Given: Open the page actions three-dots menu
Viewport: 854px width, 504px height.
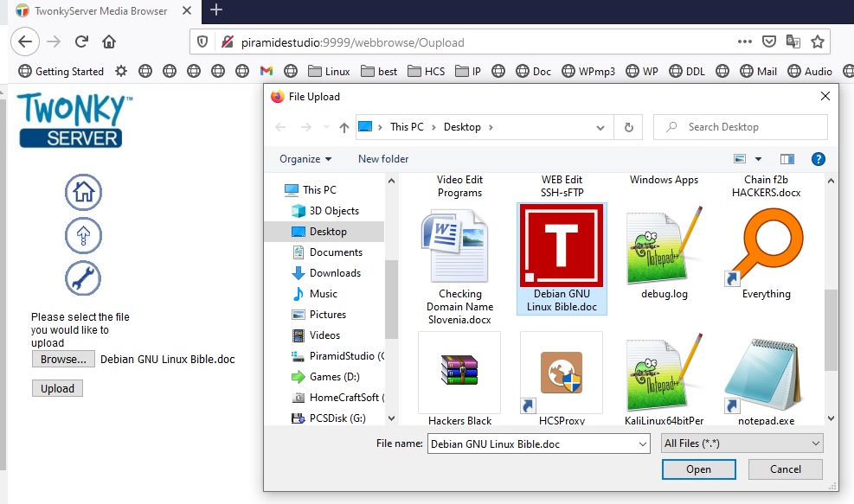Looking at the screenshot, I should (x=744, y=41).
